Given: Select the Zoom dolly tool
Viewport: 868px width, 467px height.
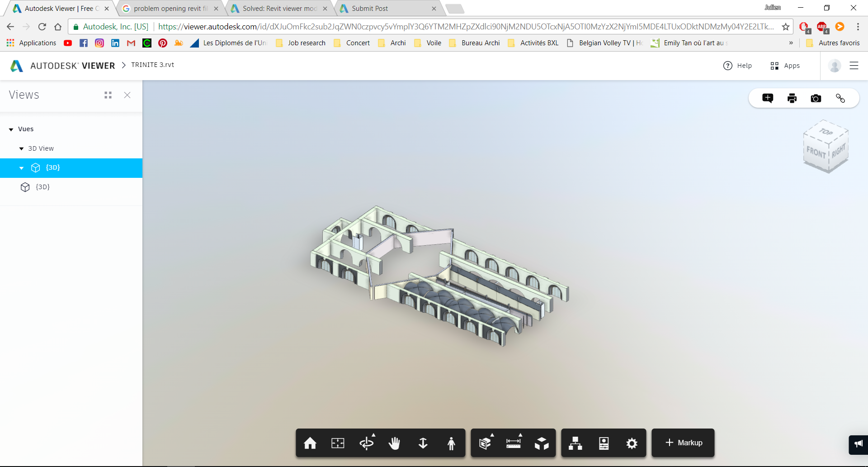Looking at the screenshot, I should 423,443.
